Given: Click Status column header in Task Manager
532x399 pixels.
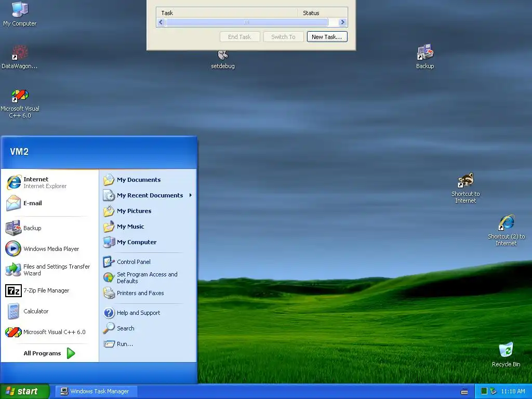Looking at the screenshot, I should (323, 13).
